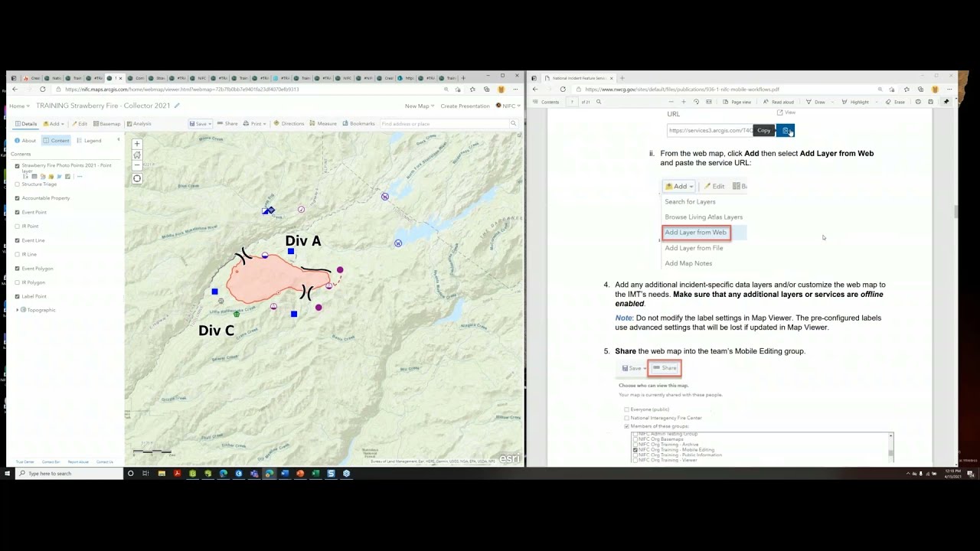This screenshot has width=980, height=551.
Task: Open the Directions tool
Action: [x=288, y=123]
